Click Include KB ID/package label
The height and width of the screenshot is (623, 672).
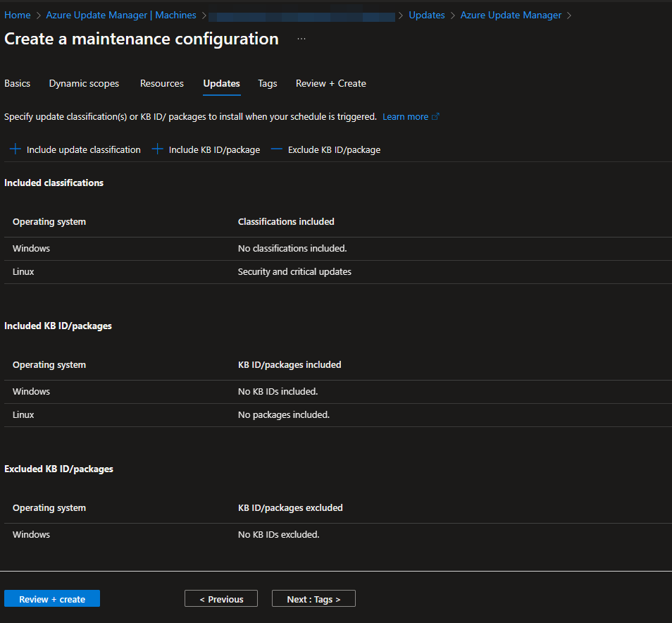click(x=214, y=149)
